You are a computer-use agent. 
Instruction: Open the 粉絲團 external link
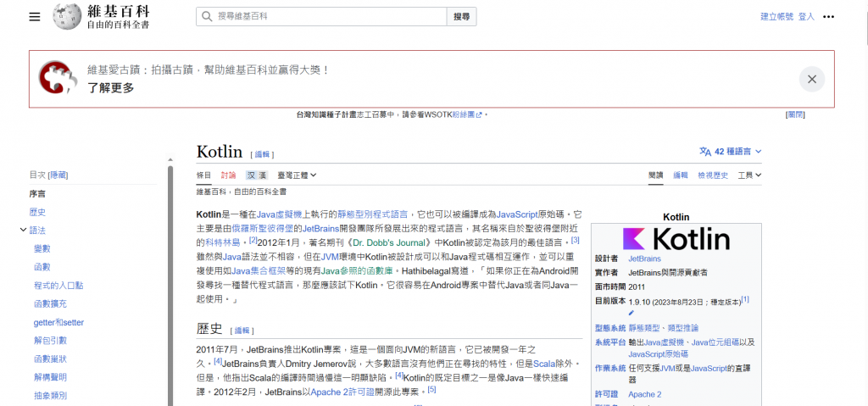tap(467, 114)
